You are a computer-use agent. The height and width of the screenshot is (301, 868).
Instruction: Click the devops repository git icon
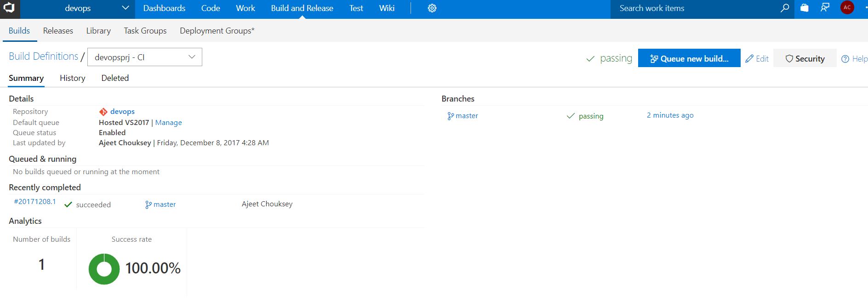point(103,112)
